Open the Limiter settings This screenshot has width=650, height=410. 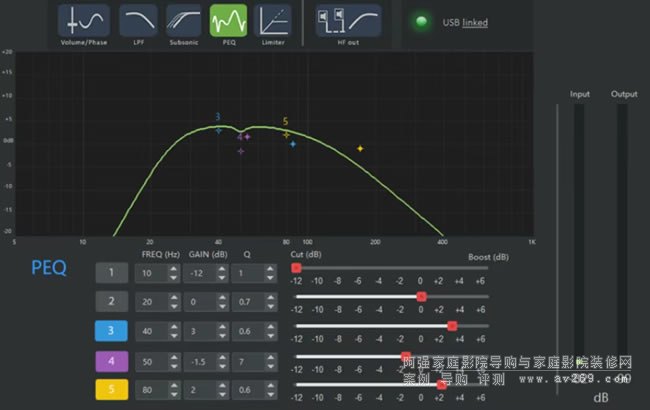coord(272,20)
